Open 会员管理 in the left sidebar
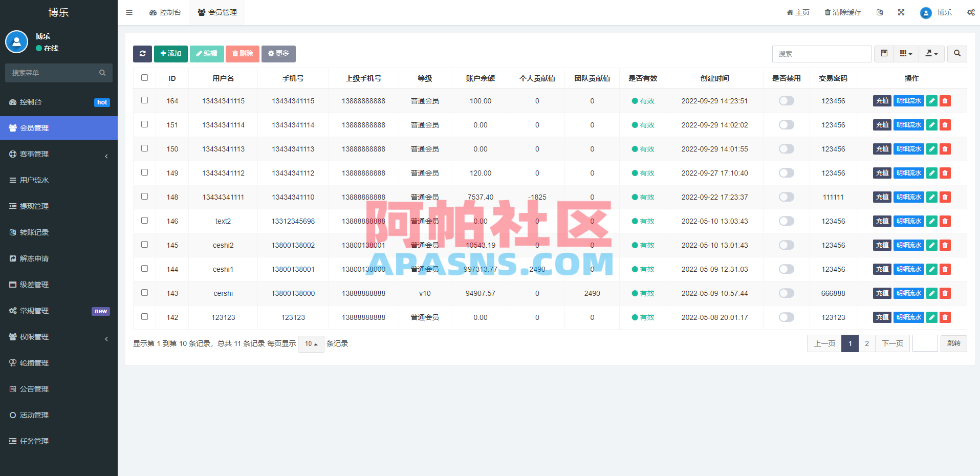Viewport: 980px width, 476px height. click(36, 128)
